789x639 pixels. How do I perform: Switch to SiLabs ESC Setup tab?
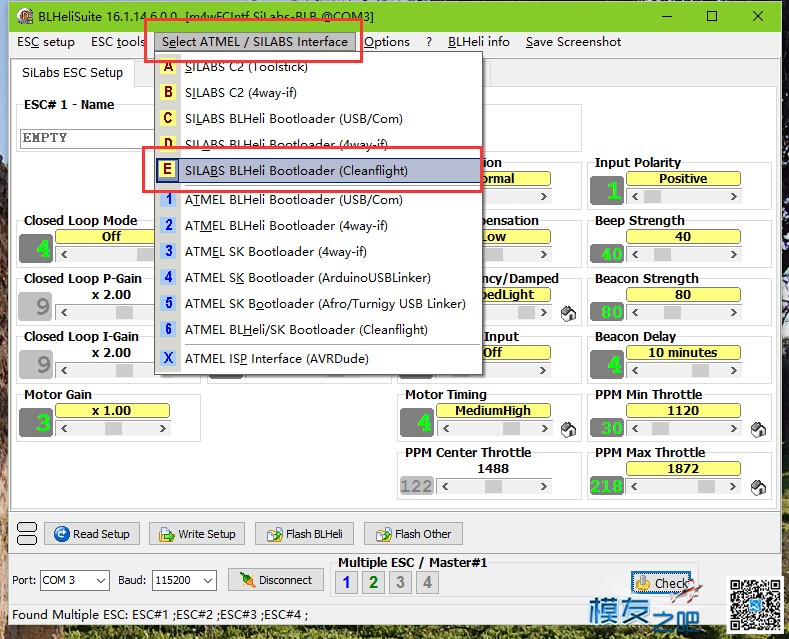tap(72, 72)
